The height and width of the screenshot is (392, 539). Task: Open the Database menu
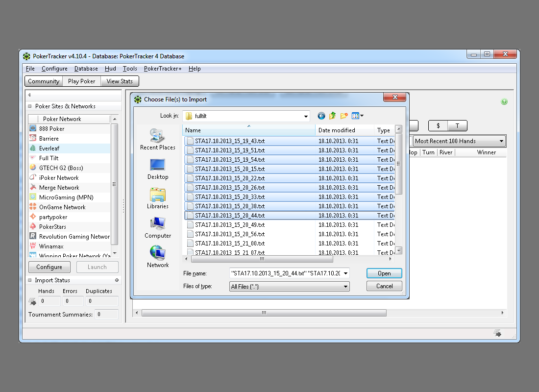[86, 69]
